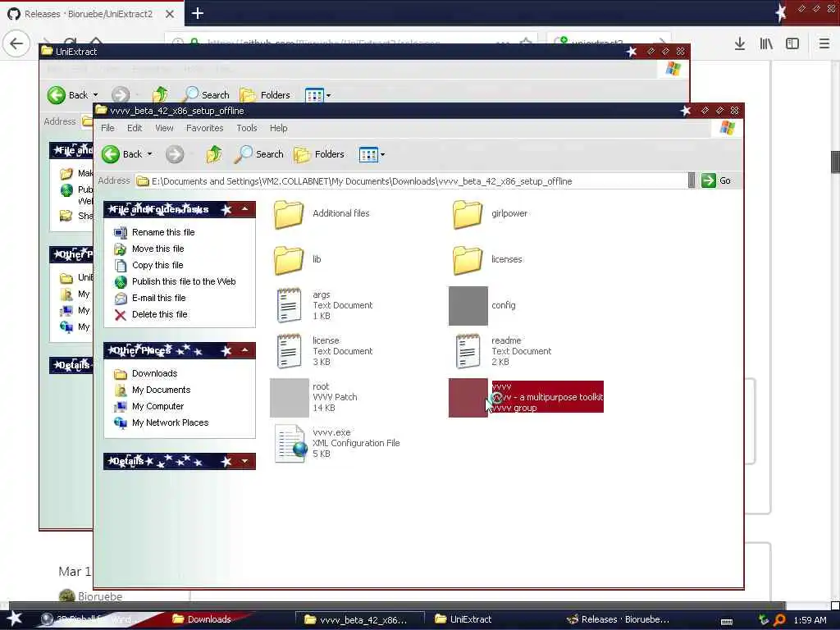Open Firefox library icon
The image size is (840, 630).
click(x=766, y=43)
